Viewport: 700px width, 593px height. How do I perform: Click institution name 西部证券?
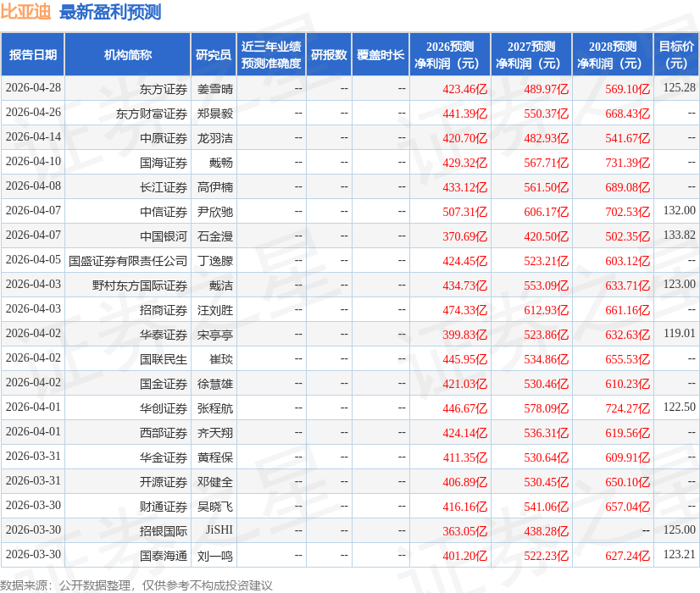(163, 433)
